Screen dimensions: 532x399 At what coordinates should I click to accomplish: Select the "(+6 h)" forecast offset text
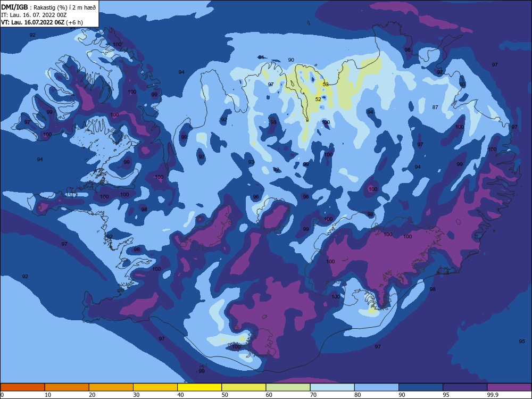pyautogui.click(x=74, y=22)
